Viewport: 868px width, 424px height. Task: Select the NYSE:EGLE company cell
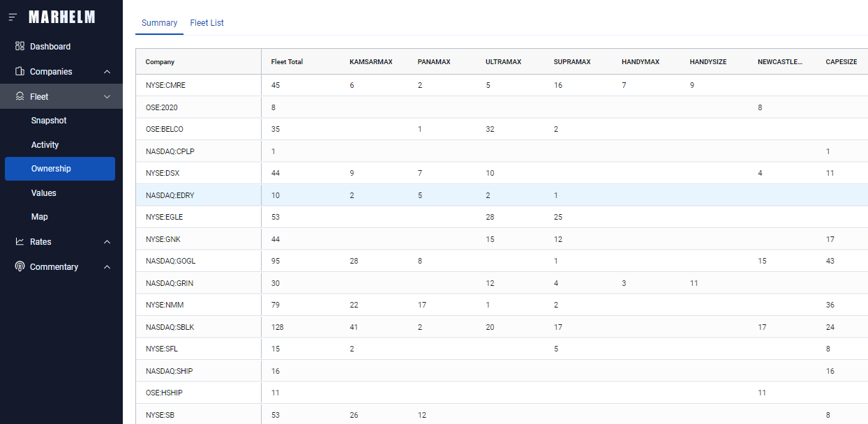point(198,217)
